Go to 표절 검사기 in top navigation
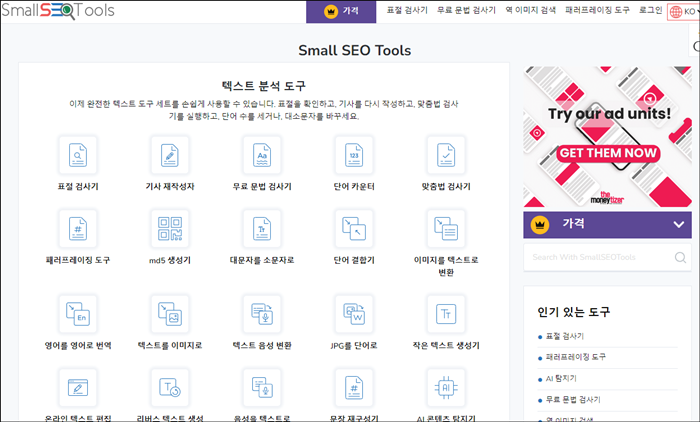 407,10
